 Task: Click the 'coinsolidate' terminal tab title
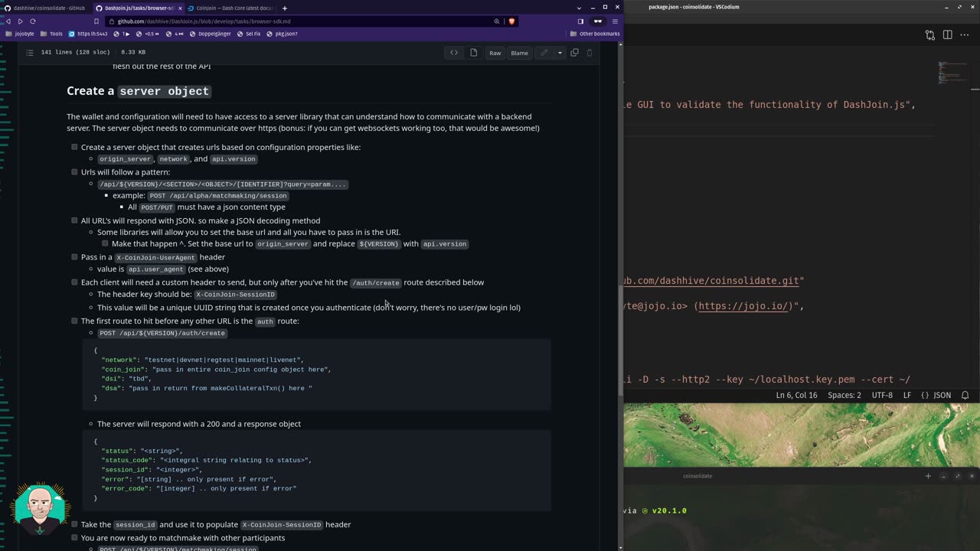pyautogui.click(x=697, y=476)
